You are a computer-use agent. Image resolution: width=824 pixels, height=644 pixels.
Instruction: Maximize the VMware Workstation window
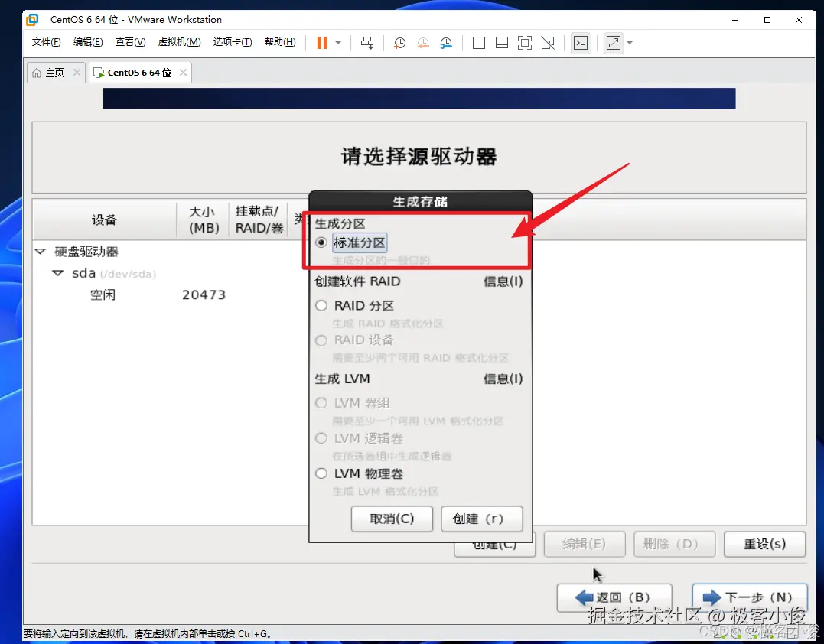pos(767,20)
